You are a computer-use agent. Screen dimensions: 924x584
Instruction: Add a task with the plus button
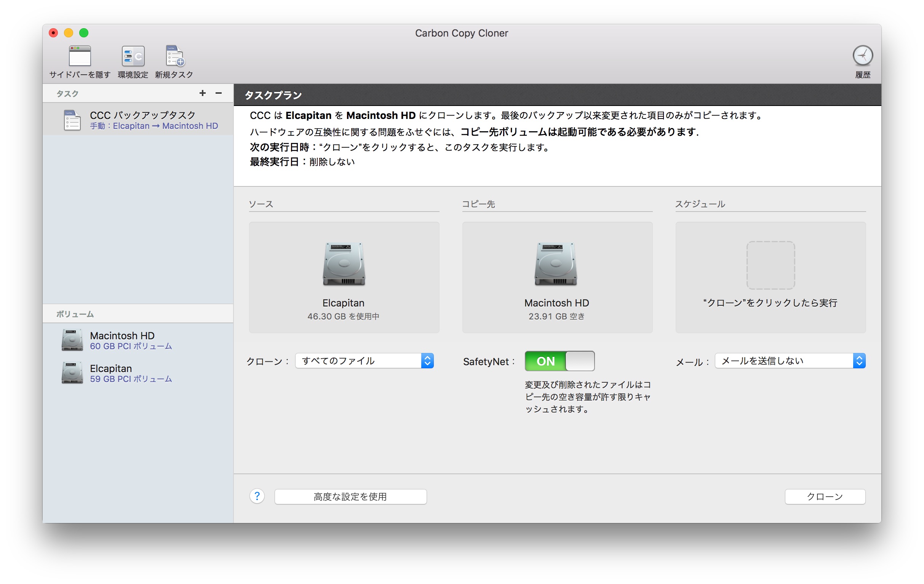pos(203,93)
